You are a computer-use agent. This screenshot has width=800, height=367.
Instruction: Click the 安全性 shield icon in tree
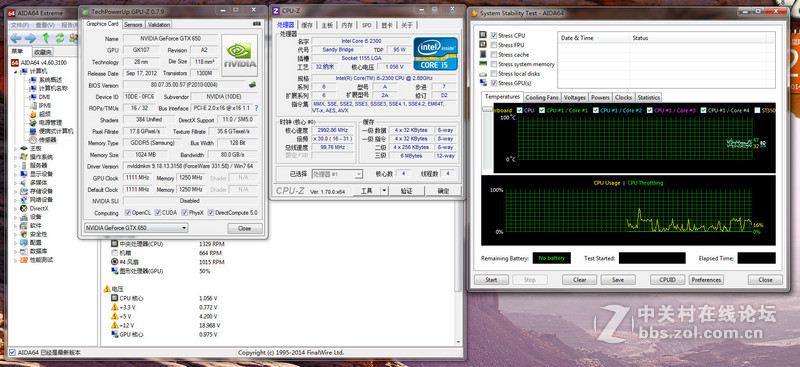point(23,234)
